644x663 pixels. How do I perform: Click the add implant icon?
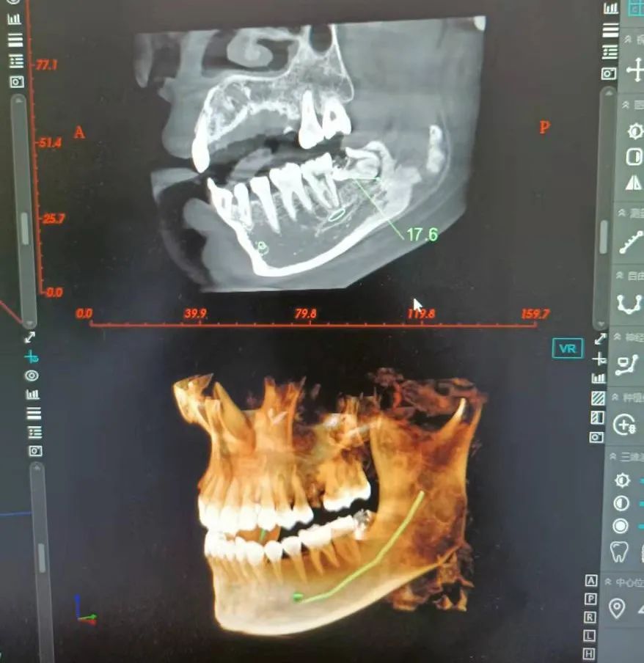[x=624, y=424]
